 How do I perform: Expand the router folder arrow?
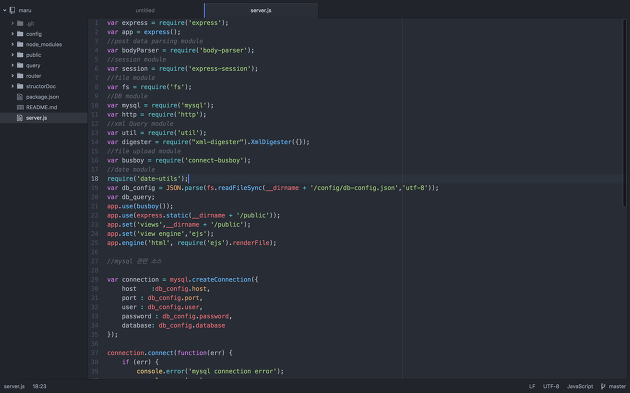[12, 76]
